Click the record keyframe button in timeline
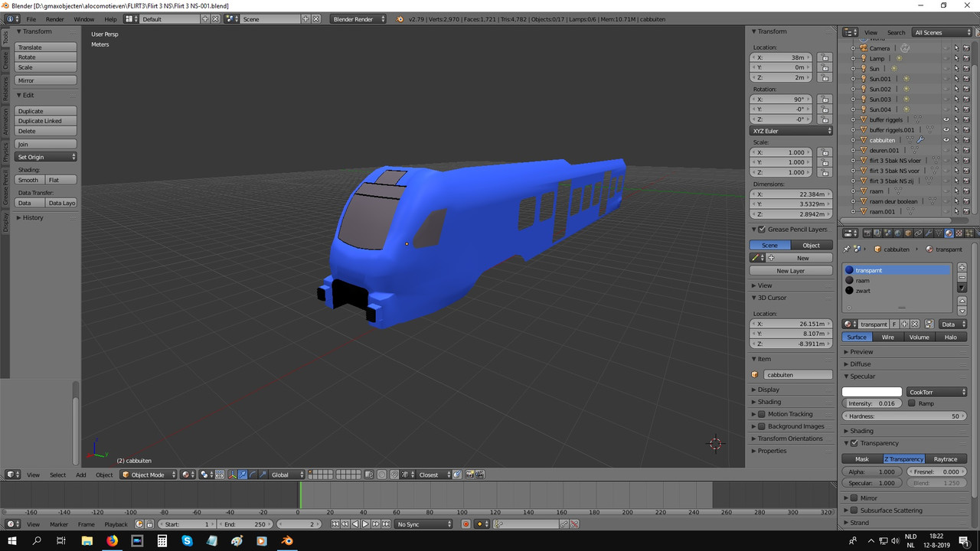Screen dimensions: 980x551 point(465,524)
